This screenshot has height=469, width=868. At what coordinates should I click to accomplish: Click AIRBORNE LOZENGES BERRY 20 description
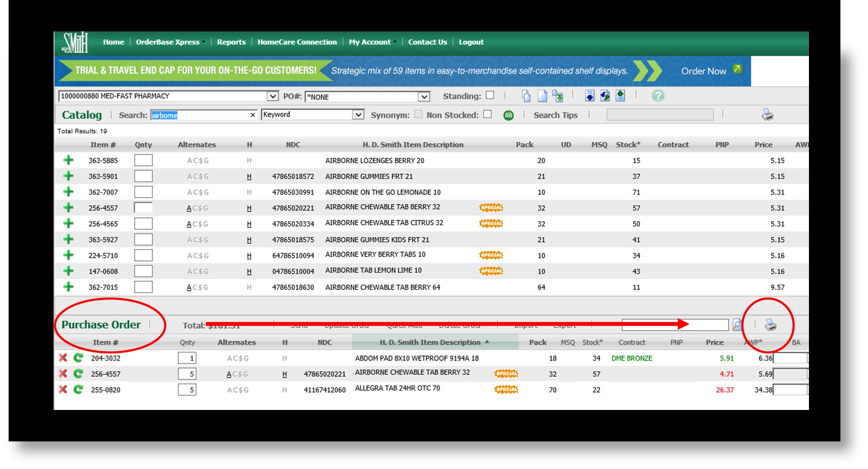coord(375,160)
